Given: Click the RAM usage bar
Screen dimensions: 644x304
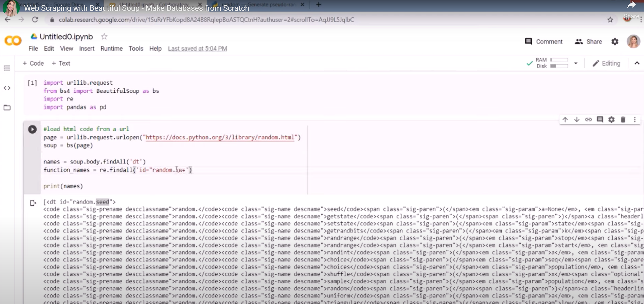Looking at the screenshot, I should point(559,60).
